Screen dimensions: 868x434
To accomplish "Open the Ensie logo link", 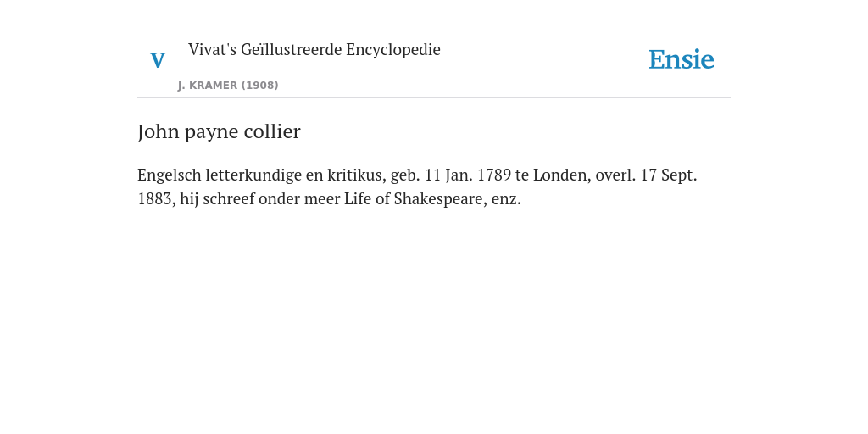I will point(682,59).
